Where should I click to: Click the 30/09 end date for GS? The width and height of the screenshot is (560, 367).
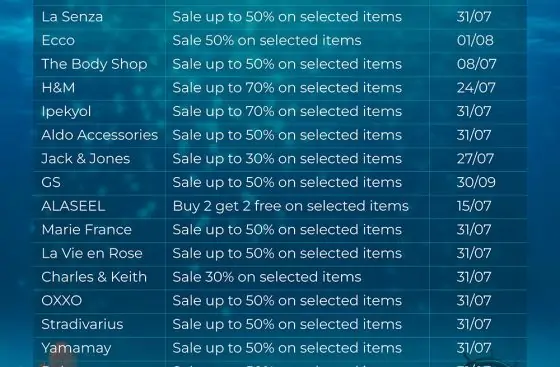coord(476,182)
